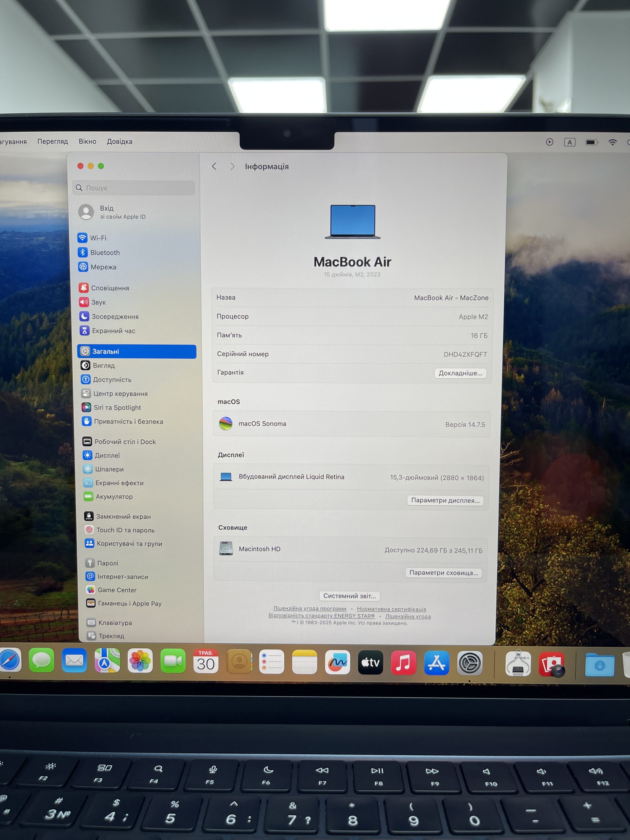Open Freeform from the Dock

coord(338,662)
